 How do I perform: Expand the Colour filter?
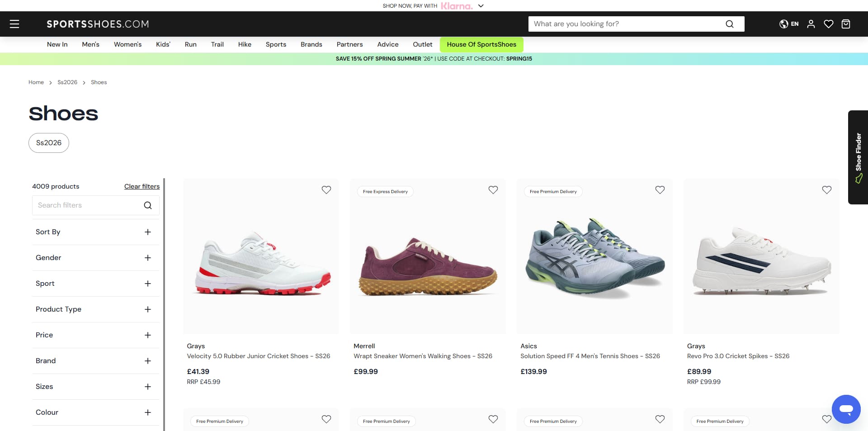tap(96, 412)
